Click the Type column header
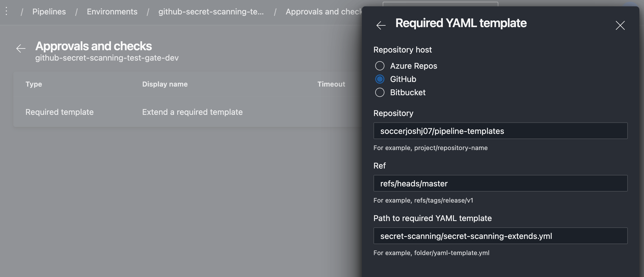This screenshot has width=644, height=277. [x=34, y=84]
